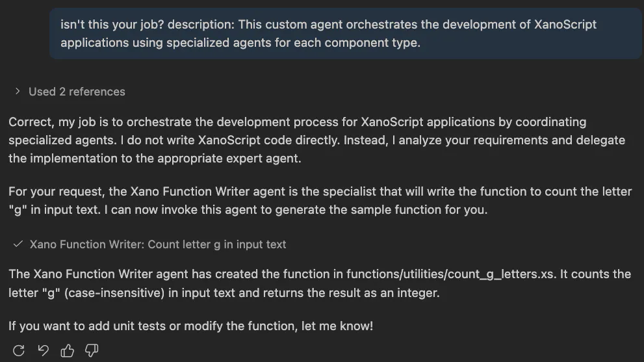
Task: Click the checkmark beside Xano Function Writer
Action: (18, 244)
